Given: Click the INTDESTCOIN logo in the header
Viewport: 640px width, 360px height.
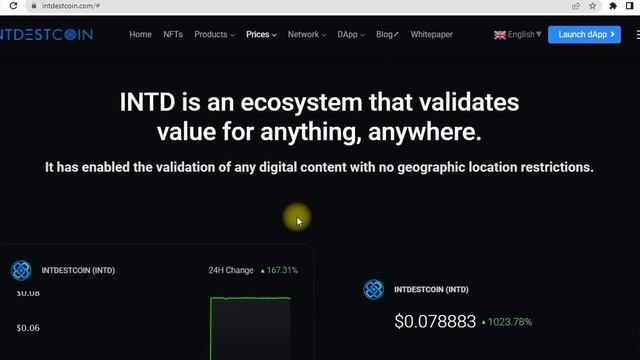Looking at the screenshot, I should coord(46,35).
